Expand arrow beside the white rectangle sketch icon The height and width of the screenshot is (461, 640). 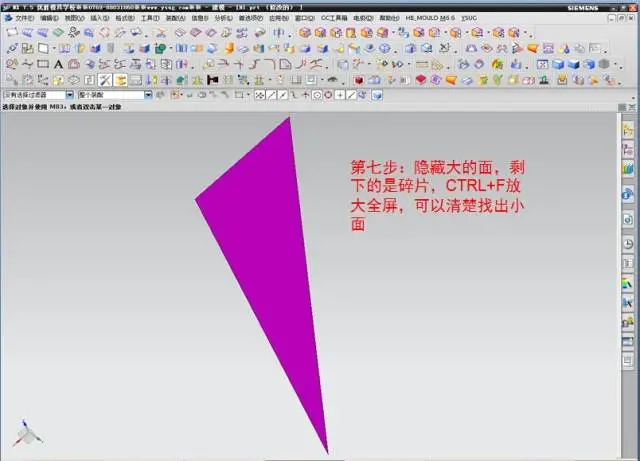tap(53, 49)
